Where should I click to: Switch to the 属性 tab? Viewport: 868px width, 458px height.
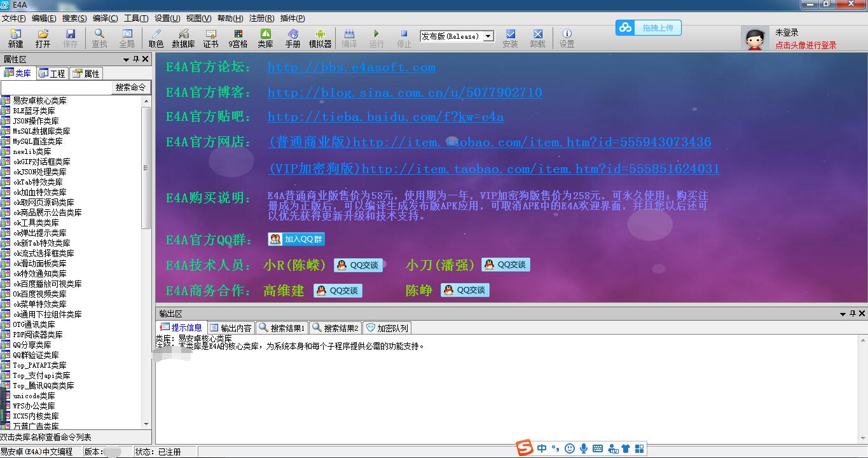86,73
